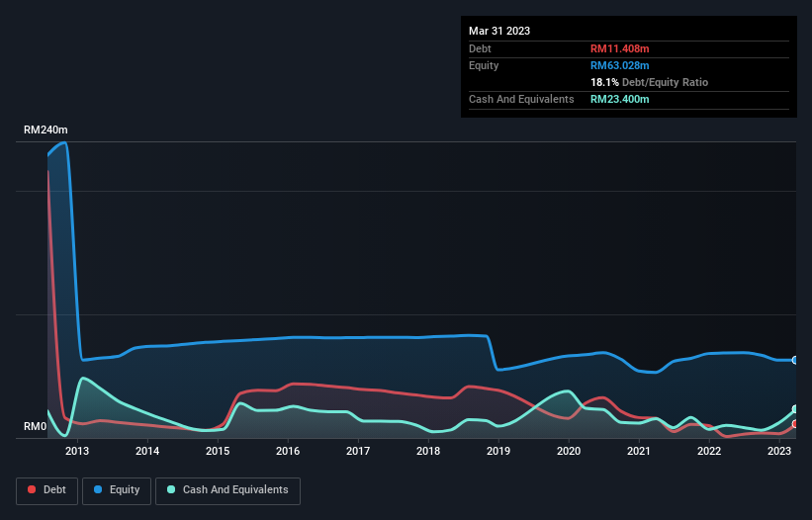Click the 2020 x-axis label
The image size is (812, 520).
[x=569, y=451]
